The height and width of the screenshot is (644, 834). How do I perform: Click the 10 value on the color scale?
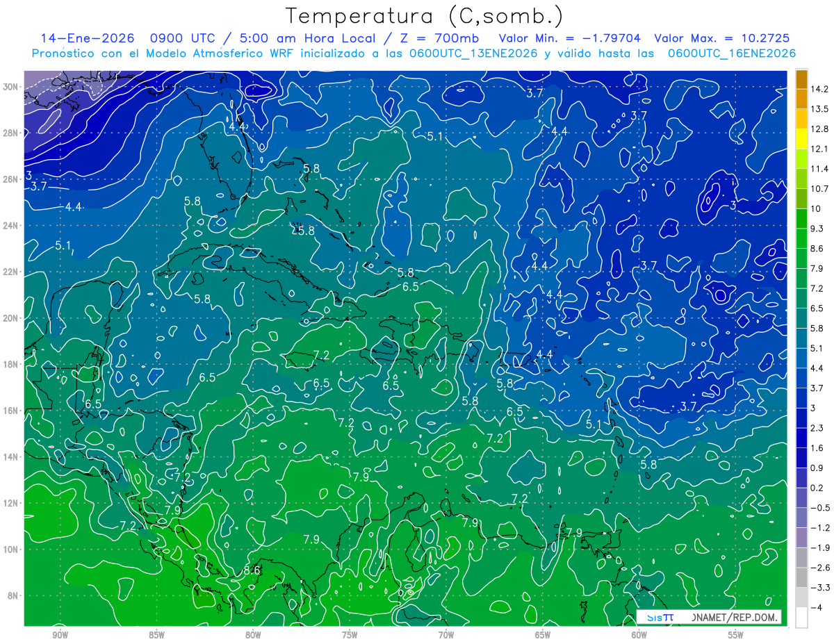pos(817,209)
